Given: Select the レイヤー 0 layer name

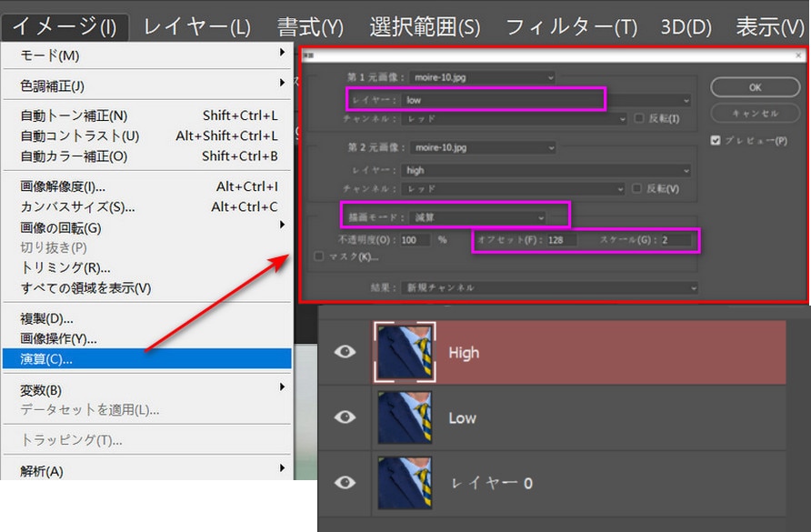Looking at the screenshot, I should coord(491,483).
